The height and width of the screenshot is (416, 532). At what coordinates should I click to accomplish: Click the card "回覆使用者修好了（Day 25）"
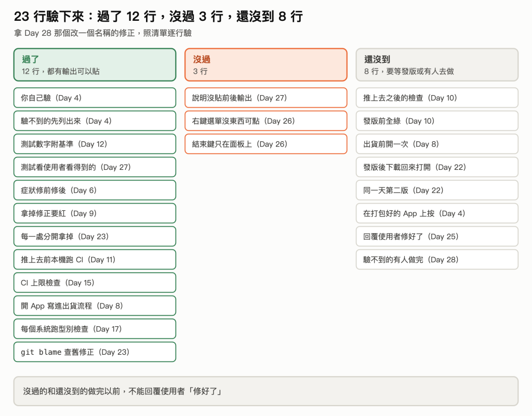click(x=437, y=236)
